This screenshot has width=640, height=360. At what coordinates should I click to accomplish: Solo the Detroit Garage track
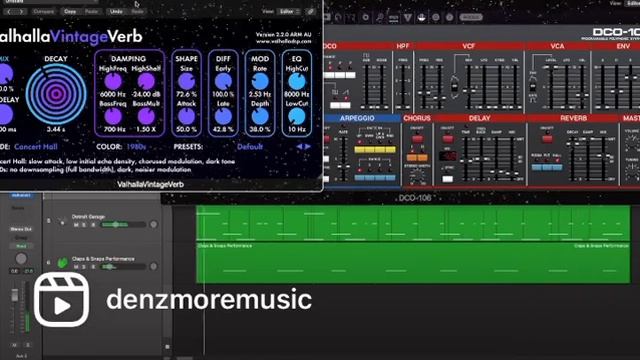click(84, 225)
